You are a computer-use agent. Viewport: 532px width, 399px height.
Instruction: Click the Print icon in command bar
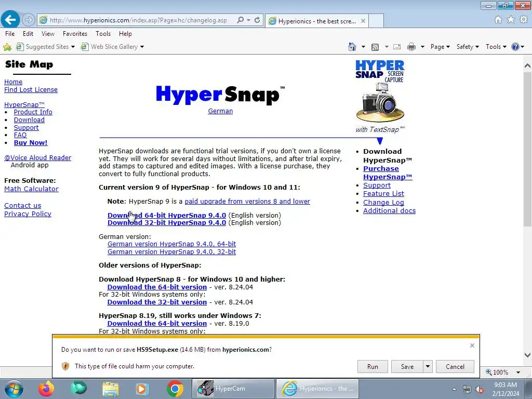[411, 47]
